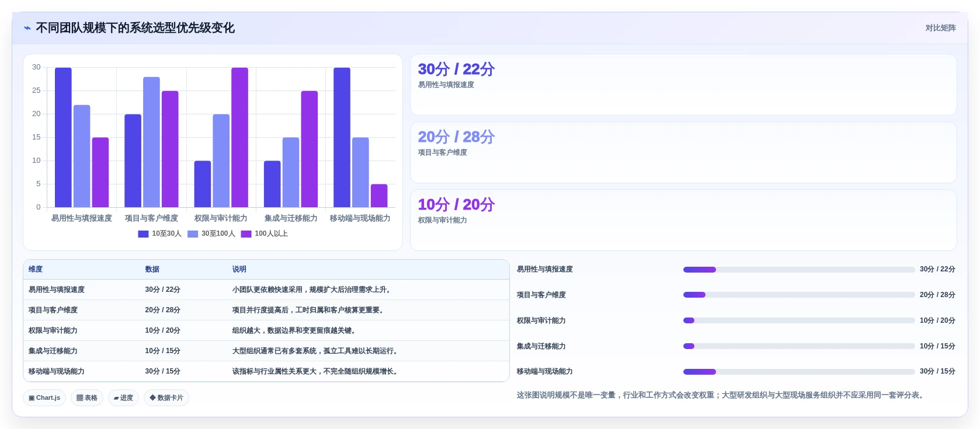Click the 20分 / 28分 table cell
Screen dimensions: 980x429
[x=184, y=310]
